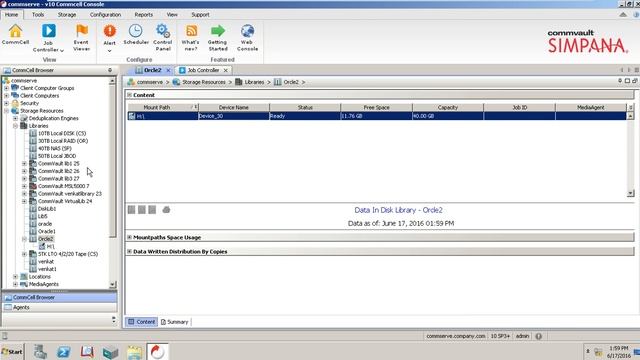Click the CommCell Browser pane button

click(x=60, y=298)
